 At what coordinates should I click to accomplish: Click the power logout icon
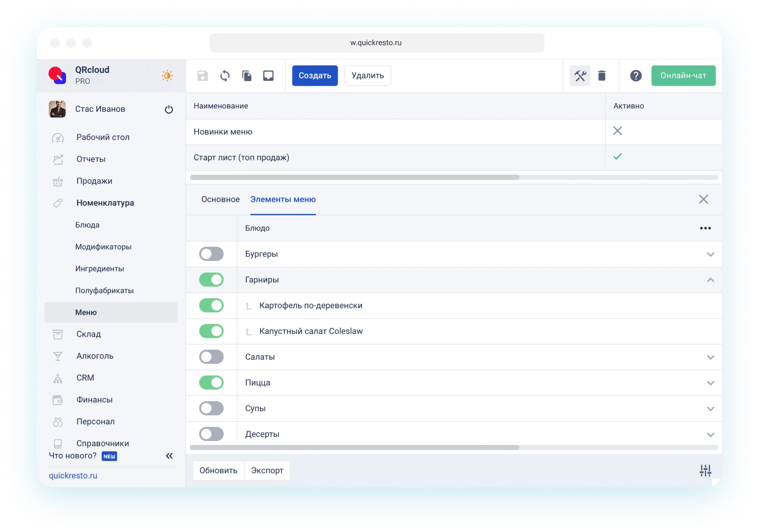tap(169, 110)
